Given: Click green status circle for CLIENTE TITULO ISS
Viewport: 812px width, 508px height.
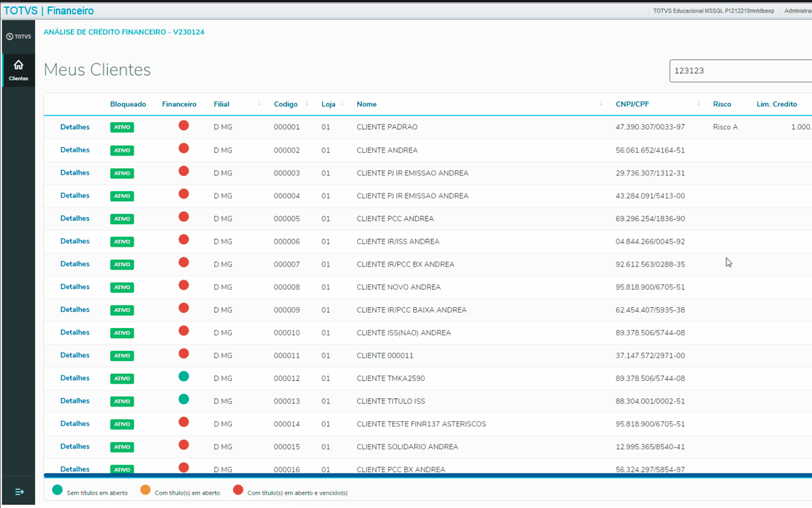Looking at the screenshot, I should [184, 399].
